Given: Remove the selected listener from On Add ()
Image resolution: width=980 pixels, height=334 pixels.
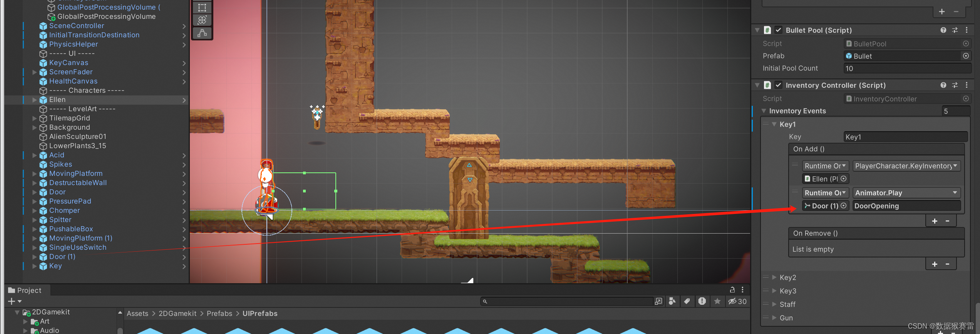Looking at the screenshot, I should point(948,221).
